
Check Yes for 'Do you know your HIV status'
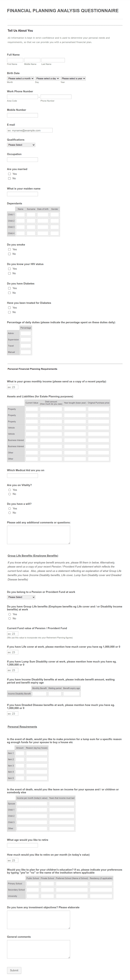pos(10,269)
